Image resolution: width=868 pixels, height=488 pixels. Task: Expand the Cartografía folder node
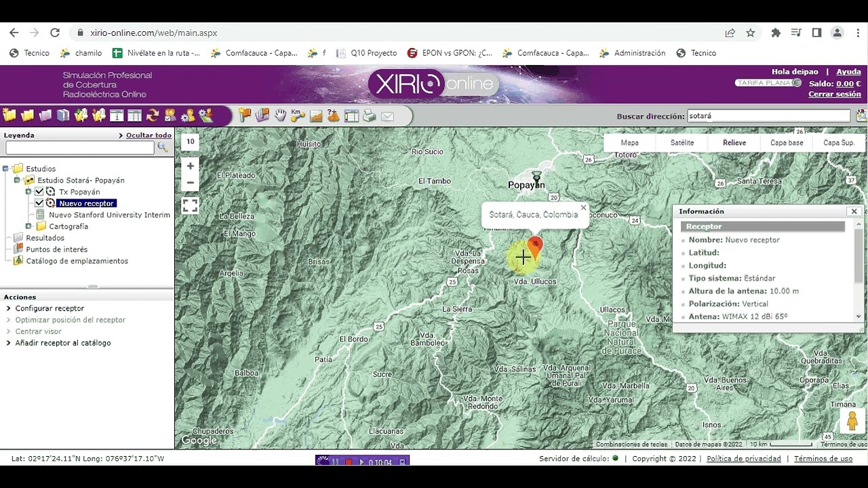28,226
